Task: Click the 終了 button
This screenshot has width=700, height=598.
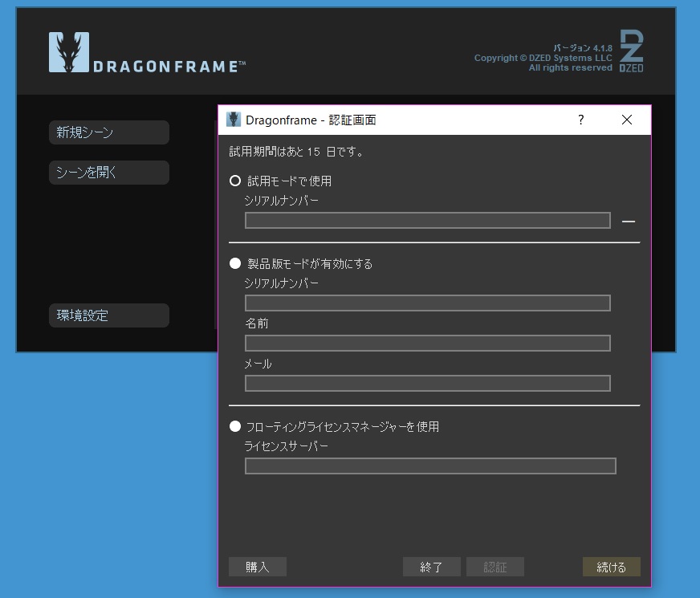Action: pyautogui.click(x=432, y=567)
